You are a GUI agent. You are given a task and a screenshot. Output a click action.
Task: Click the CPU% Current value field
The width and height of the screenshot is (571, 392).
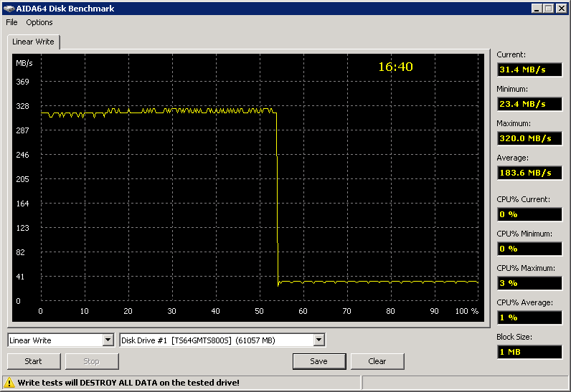click(x=529, y=214)
